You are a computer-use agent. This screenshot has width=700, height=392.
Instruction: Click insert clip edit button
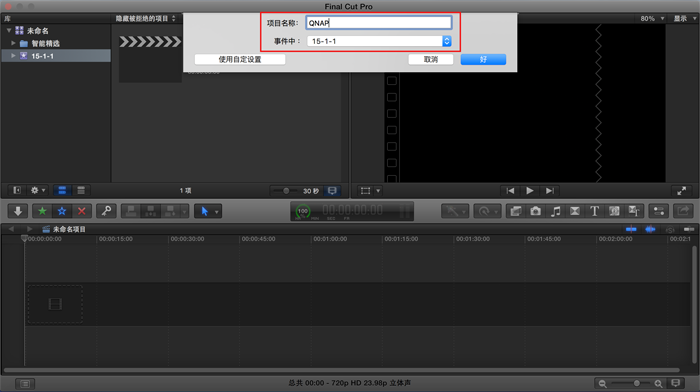[150, 211]
